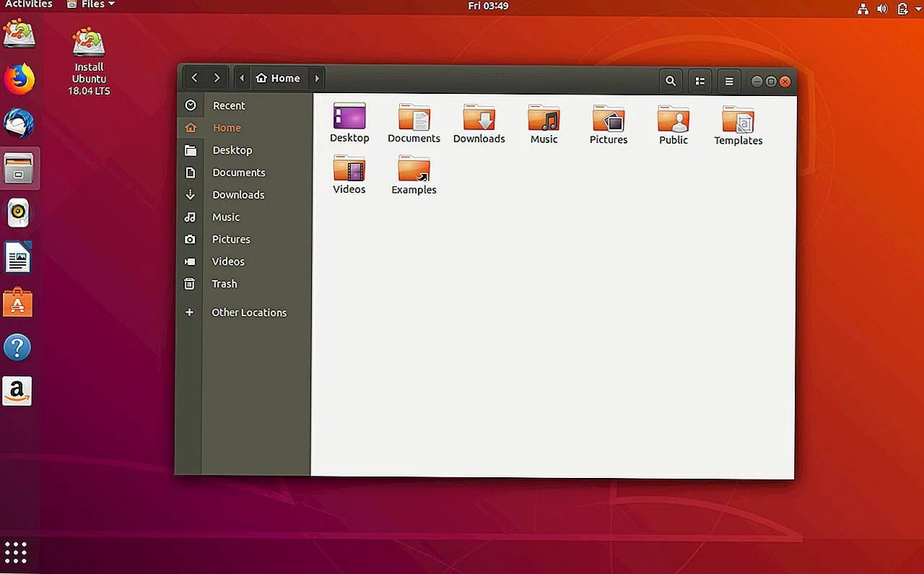924x574 pixels.
Task: Open Help from the dock
Action: point(18,347)
